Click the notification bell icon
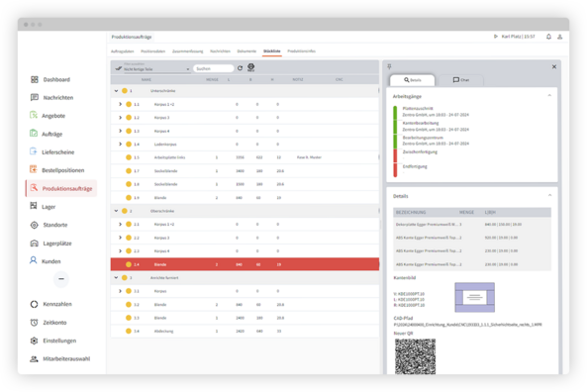Screen dimensions: 587x392 click(548, 37)
